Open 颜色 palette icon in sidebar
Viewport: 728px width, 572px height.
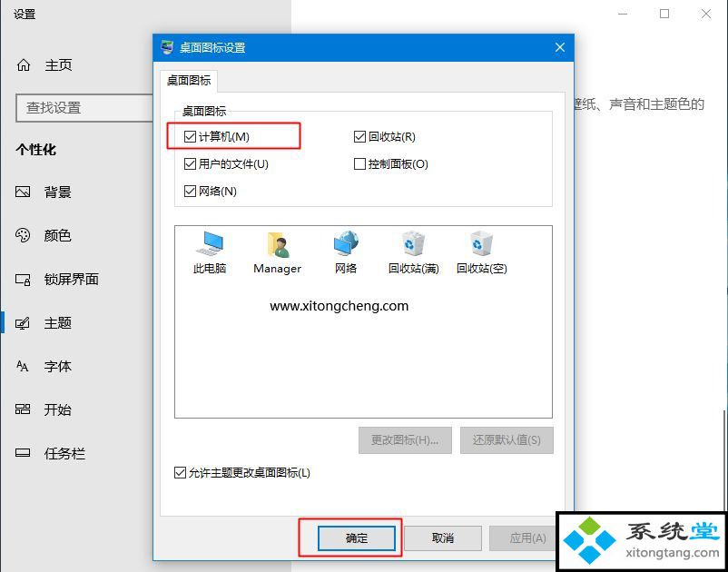point(23,235)
